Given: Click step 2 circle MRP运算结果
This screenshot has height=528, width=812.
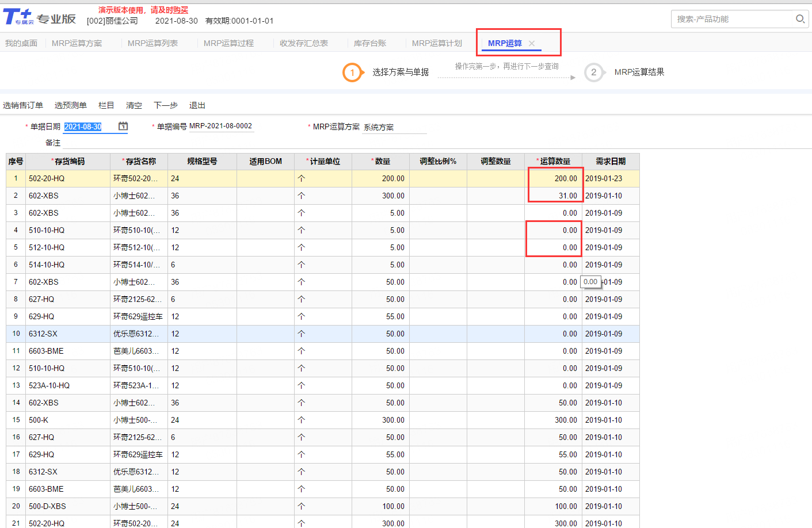Looking at the screenshot, I should point(593,72).
